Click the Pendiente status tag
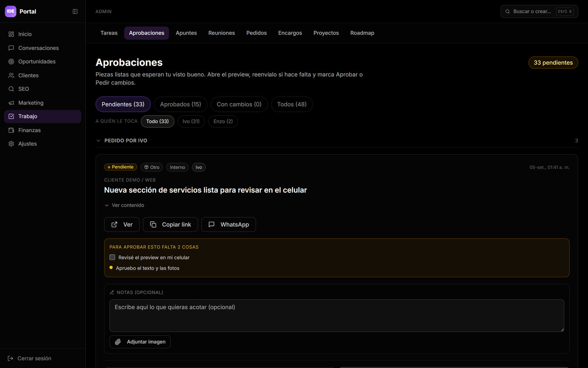Image resolution: width=588 pixels, height=368 pixels. tap(121, 167)
